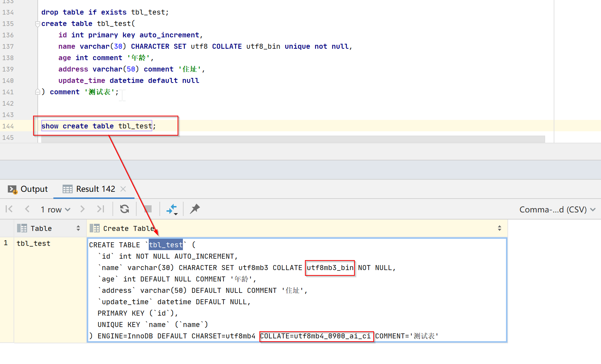
Task: Click the horizontal scrollbar of the editor
Action: pyautogui.click(x=293, y=139)
